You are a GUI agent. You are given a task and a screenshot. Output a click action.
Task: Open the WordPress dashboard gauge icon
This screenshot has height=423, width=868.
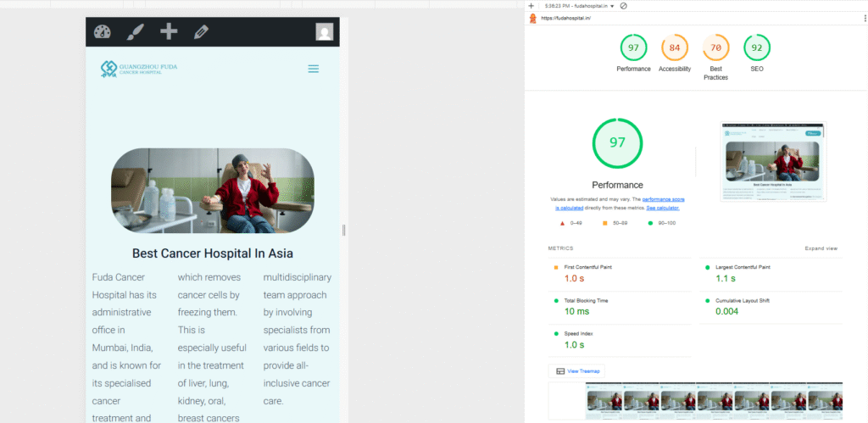pyautogui.click(x=103, y=32)
